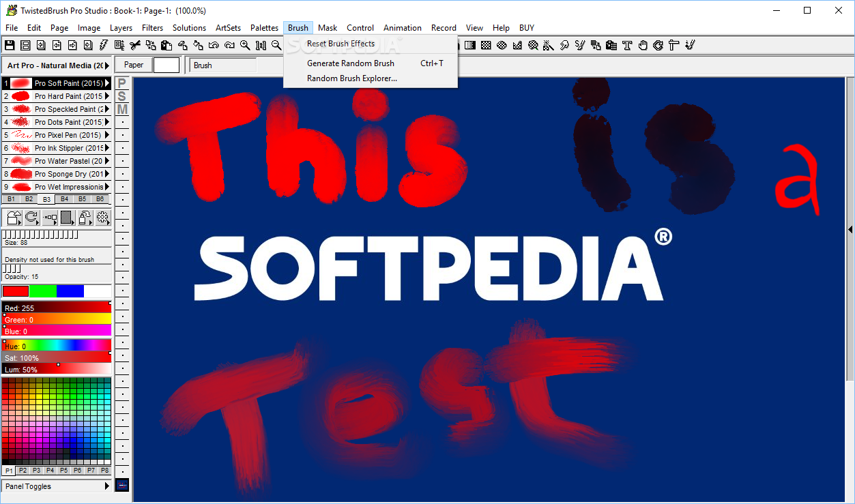This screenshot has width=855, height=504.
Task: Select the hand pan tool icon
Action: tap(643, 45)
